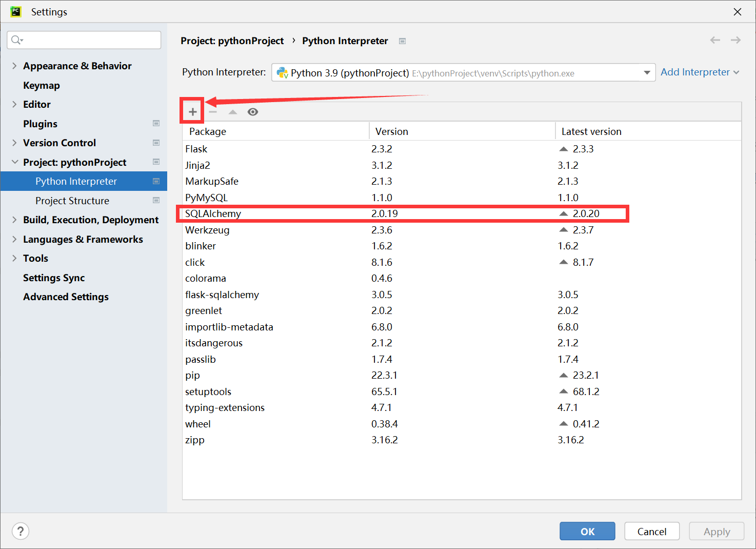Select the Jinja2 package row
Viewport: 756px width, 549px height.
point(462,165)
